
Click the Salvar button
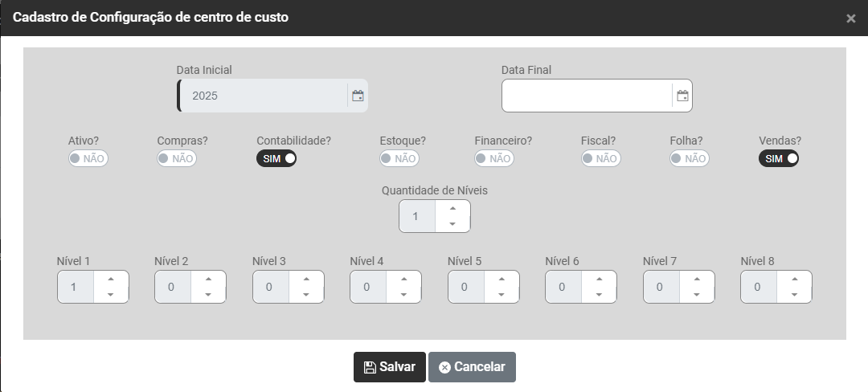[x=390, y=367]
